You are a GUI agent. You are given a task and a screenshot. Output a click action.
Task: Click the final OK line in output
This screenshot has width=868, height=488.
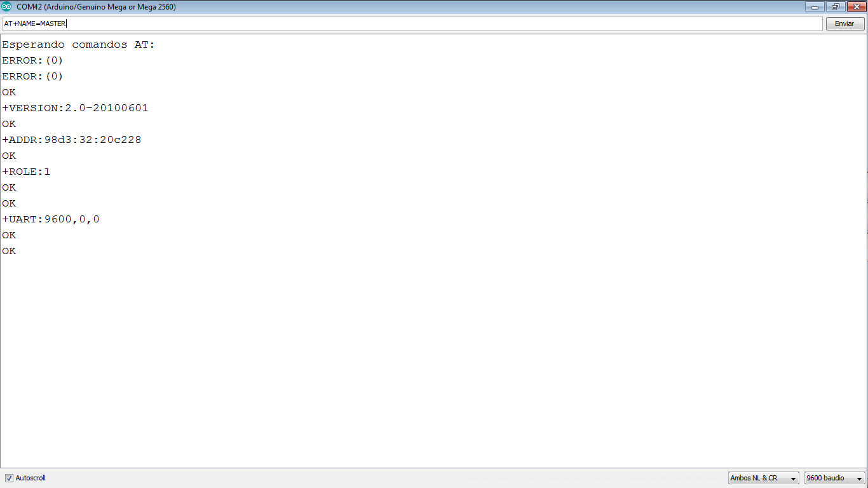[9, 251]
